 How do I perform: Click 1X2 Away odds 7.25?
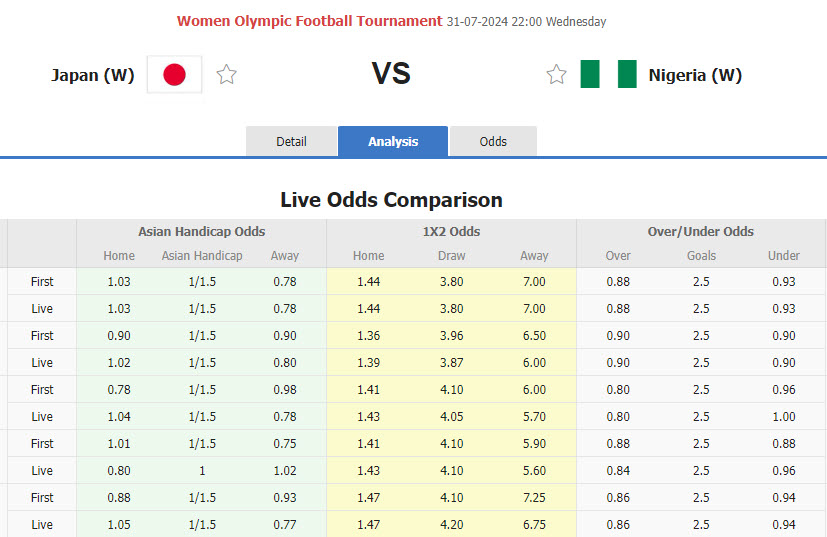click(x=534, y=497)
